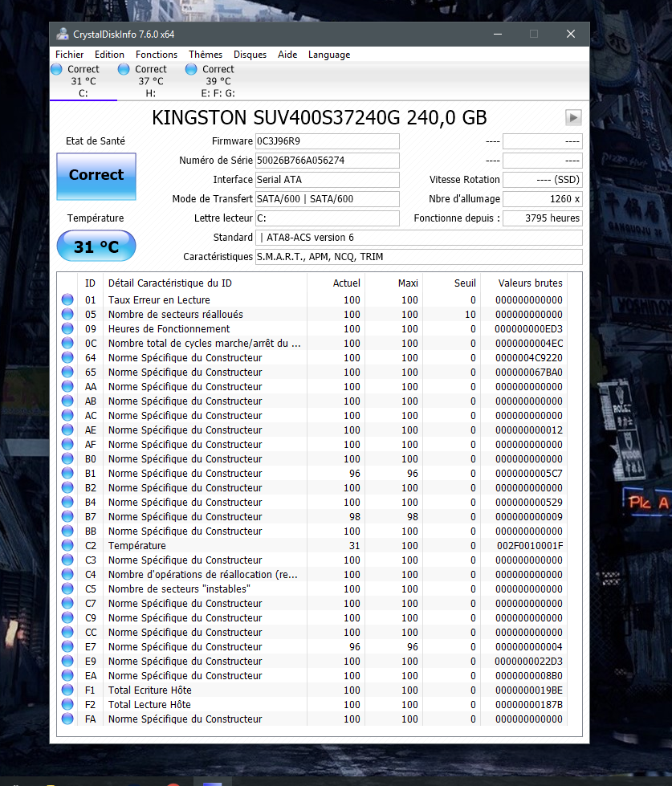Click the status orb for ID F2
The width and height of the screenshot is (672, 786).
click(67, 705)
